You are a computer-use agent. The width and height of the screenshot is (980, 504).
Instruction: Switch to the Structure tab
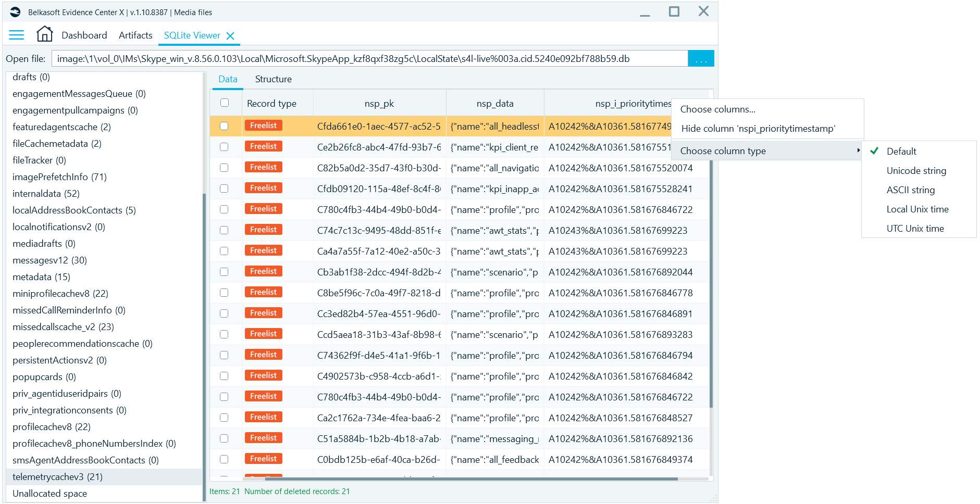(x=273, y=79)
